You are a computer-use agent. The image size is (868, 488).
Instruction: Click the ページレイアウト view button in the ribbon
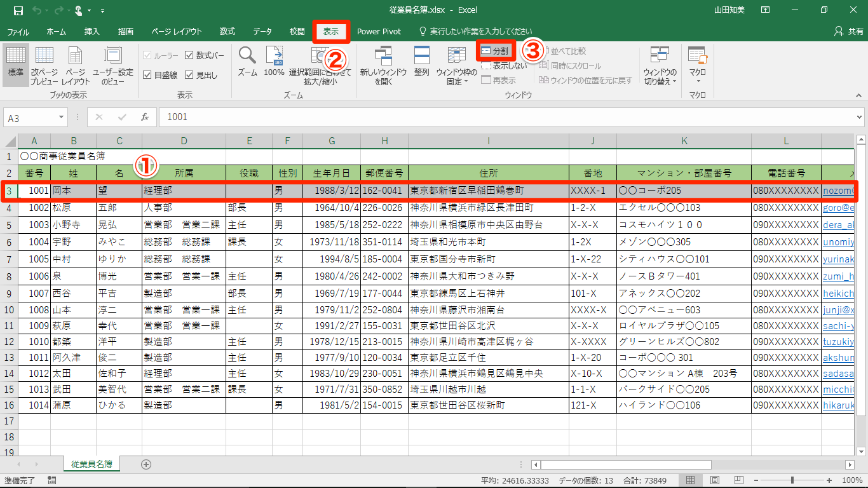click(76, 65)
